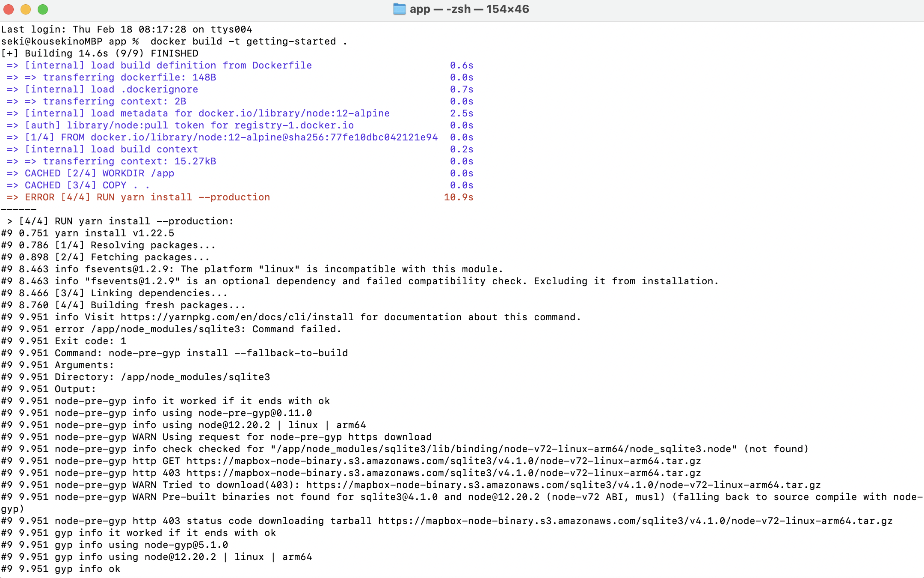
Task: Click the red '10.9s' duration value
Action: pos(459,197)
